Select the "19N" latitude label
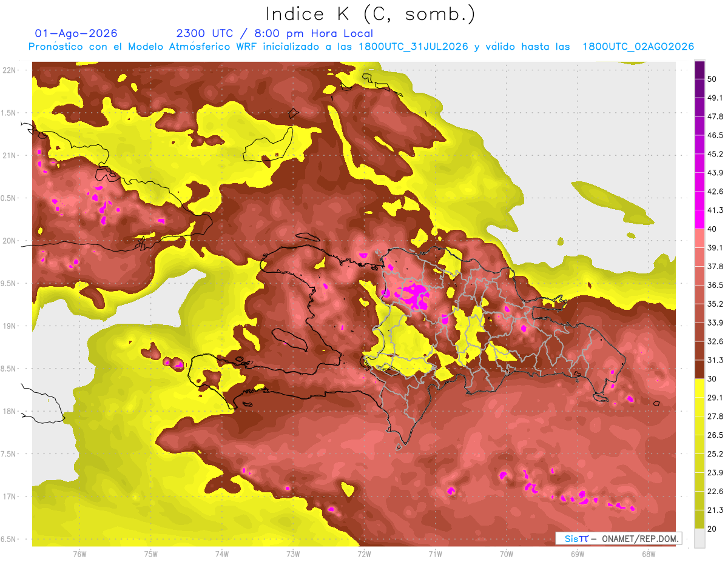The height and width of the screenshot is (562, 728). tap(10, 326)
